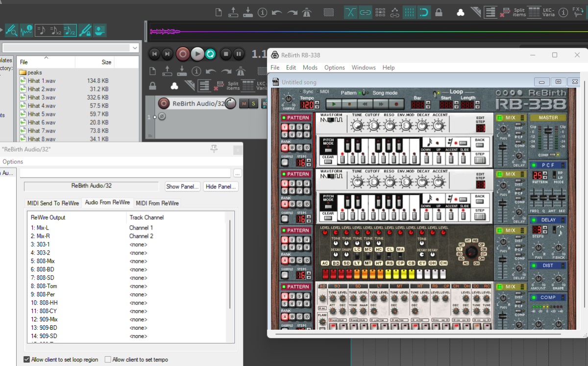
Task: Uncheck Allow client to set loop region
Action: pos(27,360)
